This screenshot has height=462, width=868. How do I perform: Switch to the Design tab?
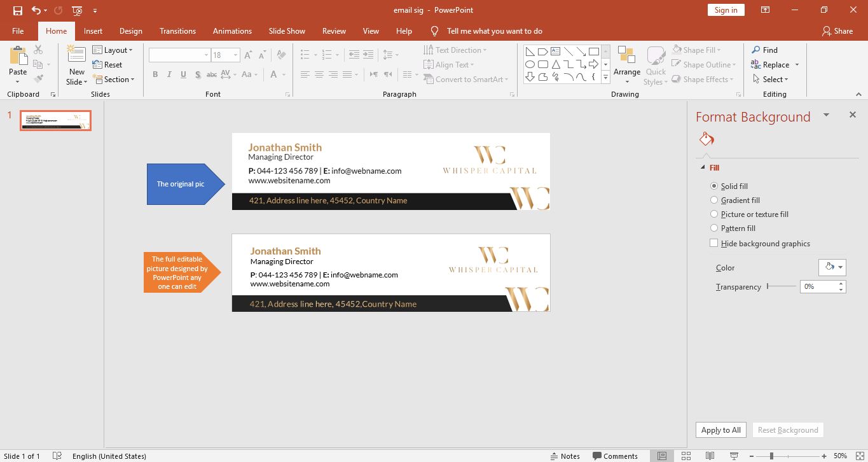131,31
